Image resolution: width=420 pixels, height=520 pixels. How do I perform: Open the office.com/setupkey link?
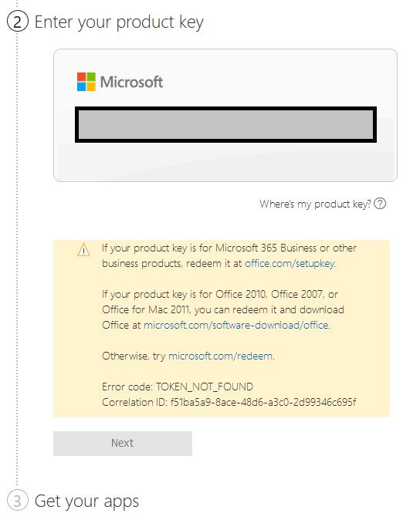coord(290,264)
